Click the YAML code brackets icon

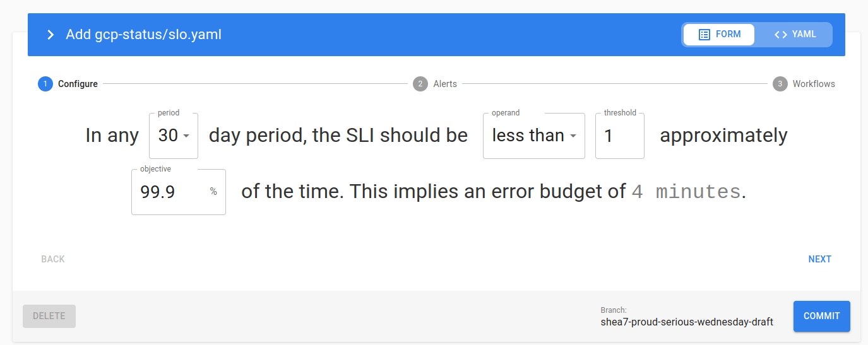781,35
